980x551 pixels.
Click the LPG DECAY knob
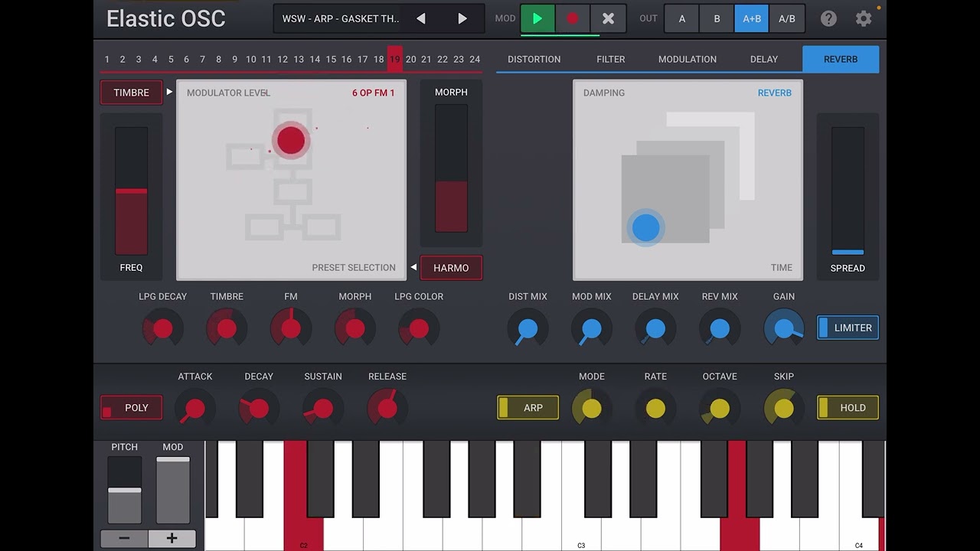pos(162,329)
